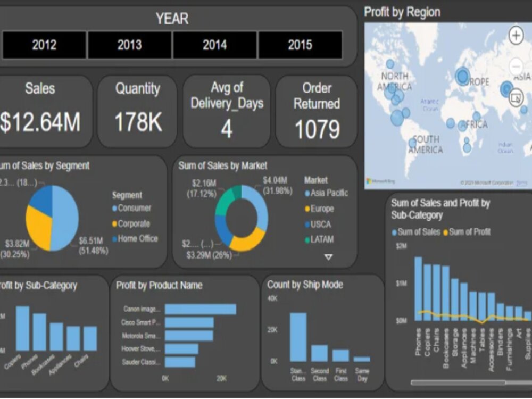
Task: Click the South America bubble on the map
Action: [413, 143]
